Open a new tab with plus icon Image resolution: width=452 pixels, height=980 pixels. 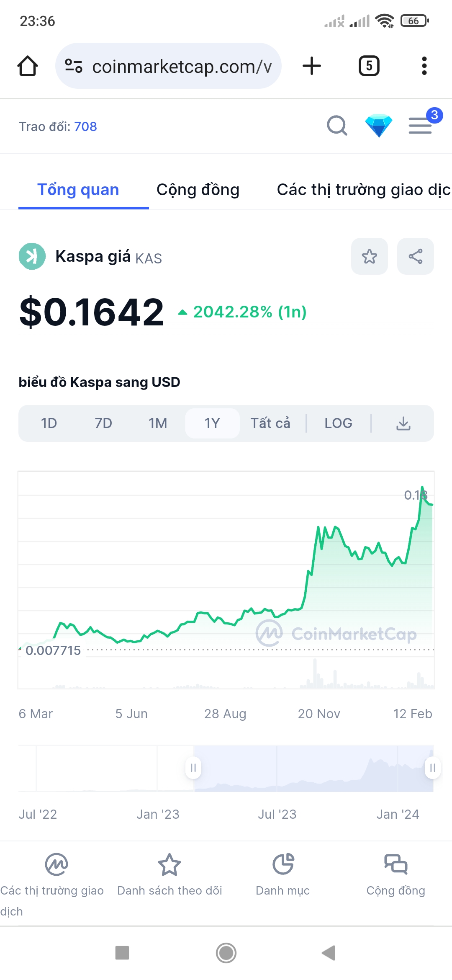(x=311, y=66)
